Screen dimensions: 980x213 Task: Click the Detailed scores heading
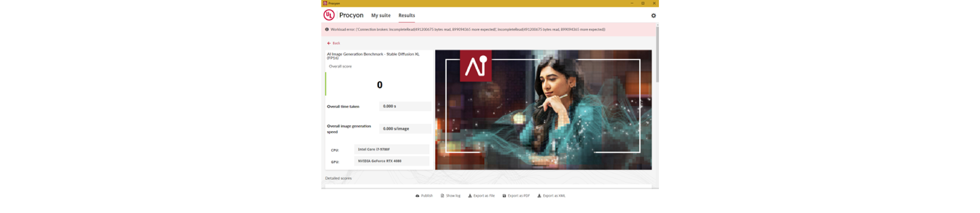pos(338,178)
